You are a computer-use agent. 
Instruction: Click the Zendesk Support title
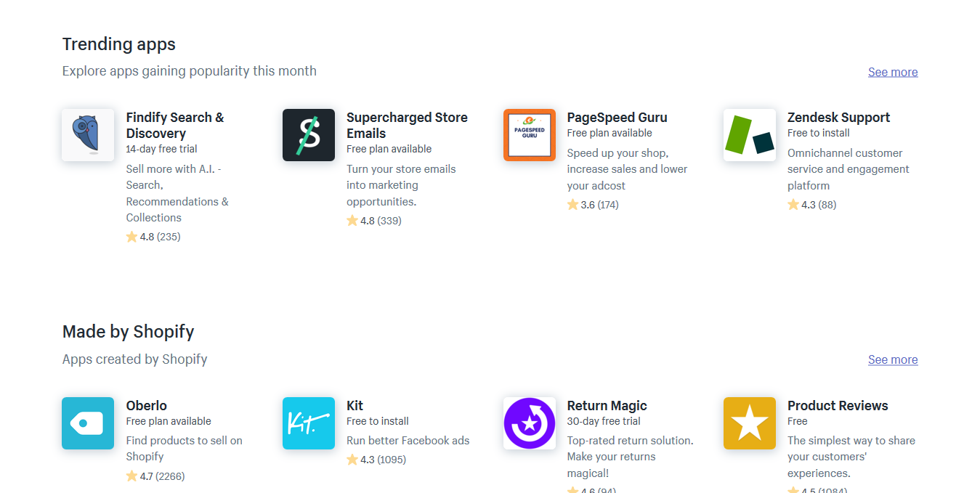point(838,118)
